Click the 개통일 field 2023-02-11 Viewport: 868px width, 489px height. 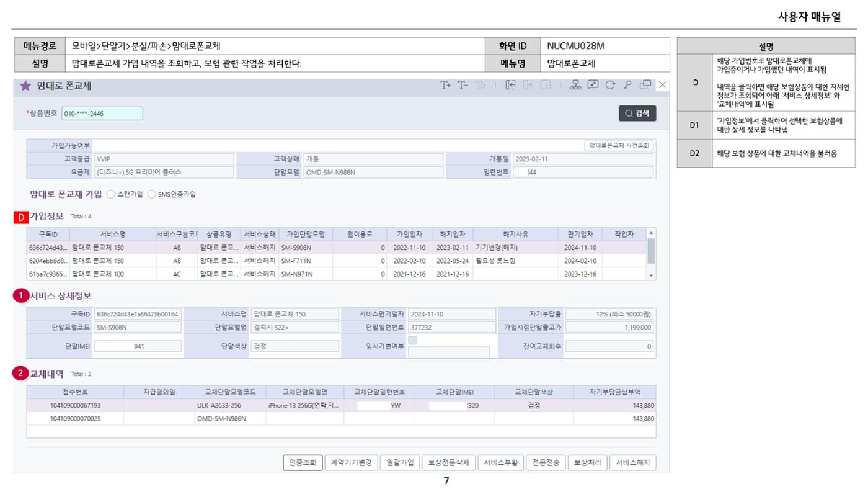[583, 159]
